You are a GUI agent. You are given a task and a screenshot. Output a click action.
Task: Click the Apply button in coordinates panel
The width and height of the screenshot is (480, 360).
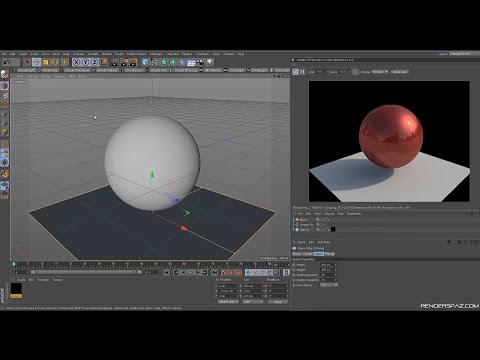point(278,302)
